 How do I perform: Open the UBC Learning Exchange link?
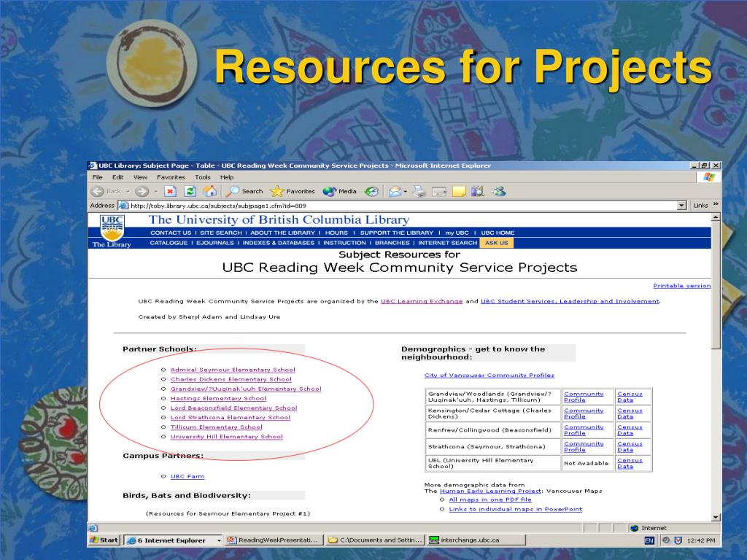tap(422, 301)
